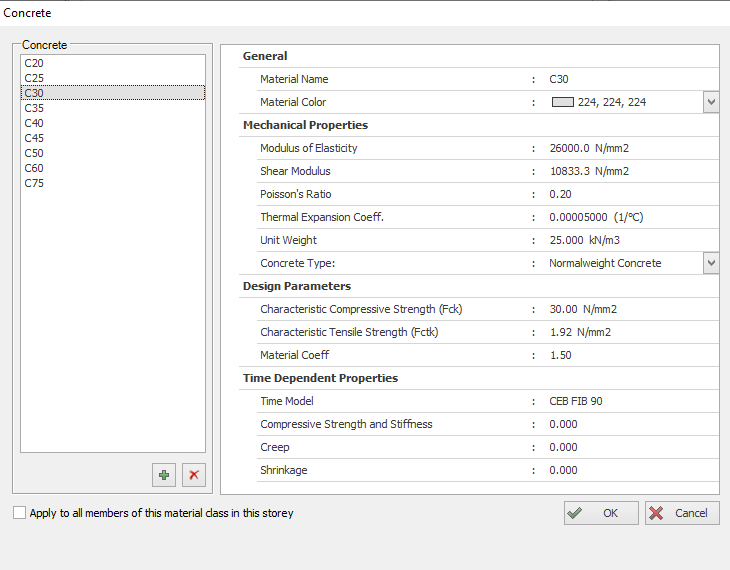
Task: Click the Time Model value CEB FIB 90
Action: [x=576, y=401]
